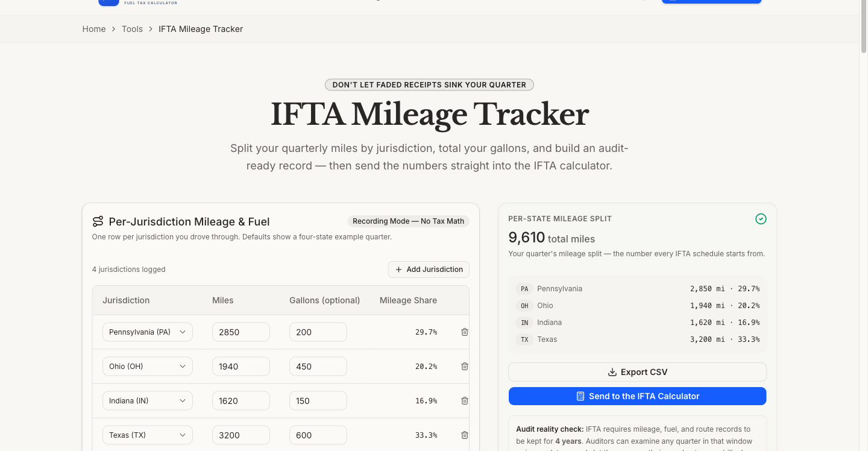
Task: Go to Home breadcrumb link
Action: [94, 29]
